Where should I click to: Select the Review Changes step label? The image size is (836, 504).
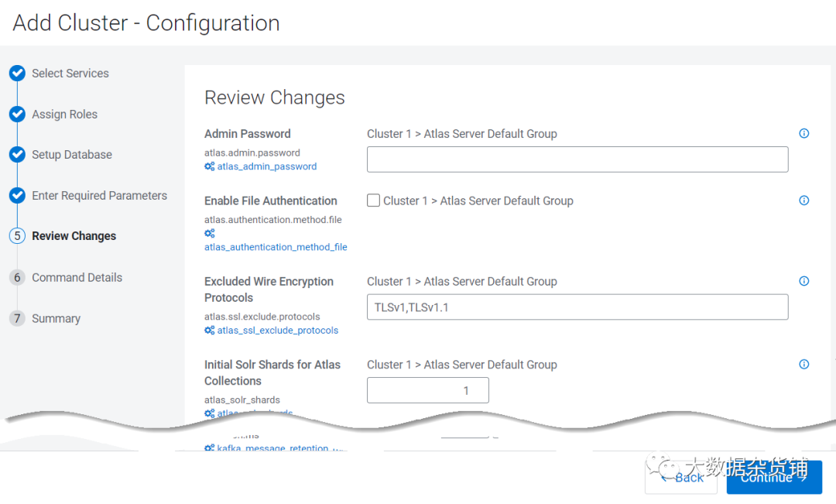point(74,235)
